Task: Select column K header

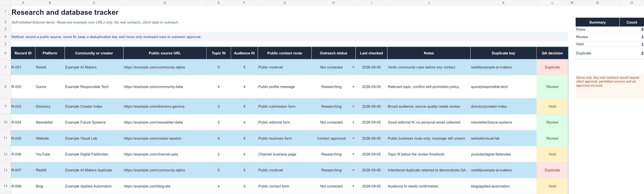Action: coord(503,3)
